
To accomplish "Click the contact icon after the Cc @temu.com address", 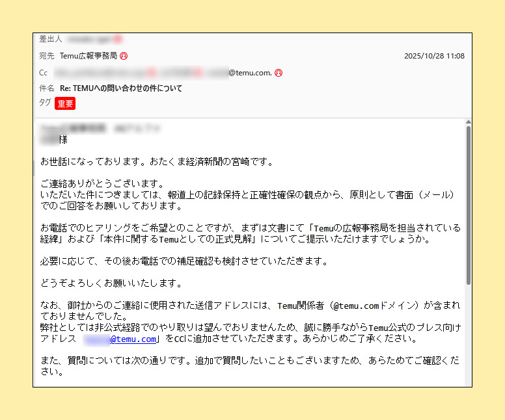I will [278, 73].
